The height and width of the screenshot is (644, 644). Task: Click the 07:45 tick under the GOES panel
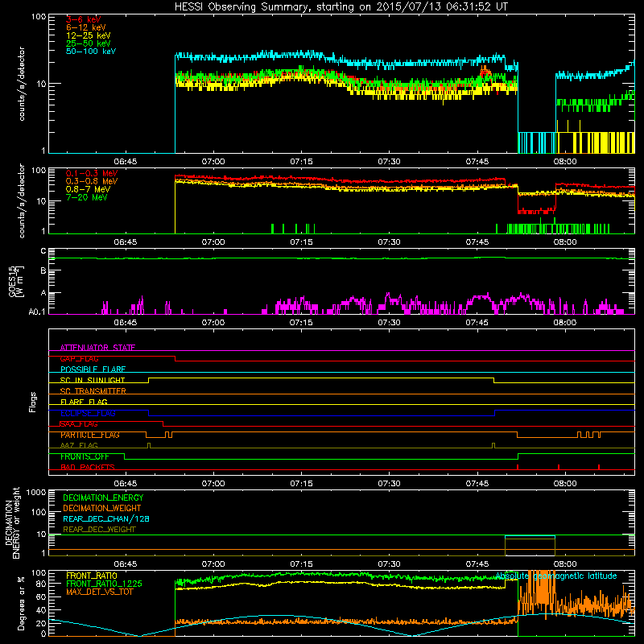[477, 323]
